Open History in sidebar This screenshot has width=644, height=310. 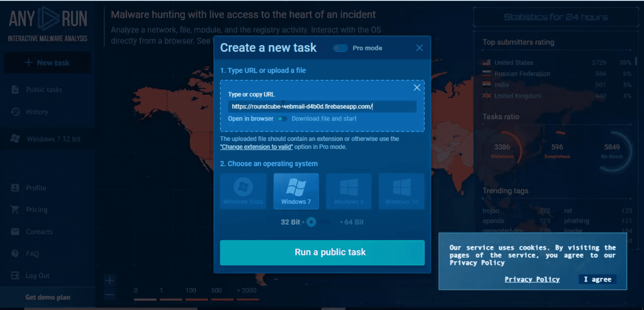click(37, 112)
